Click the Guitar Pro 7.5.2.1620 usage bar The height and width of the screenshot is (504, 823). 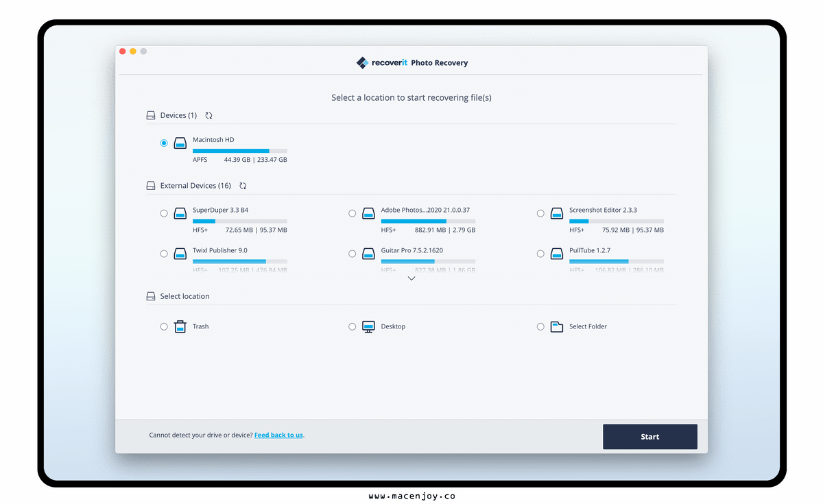pos(428,261)
